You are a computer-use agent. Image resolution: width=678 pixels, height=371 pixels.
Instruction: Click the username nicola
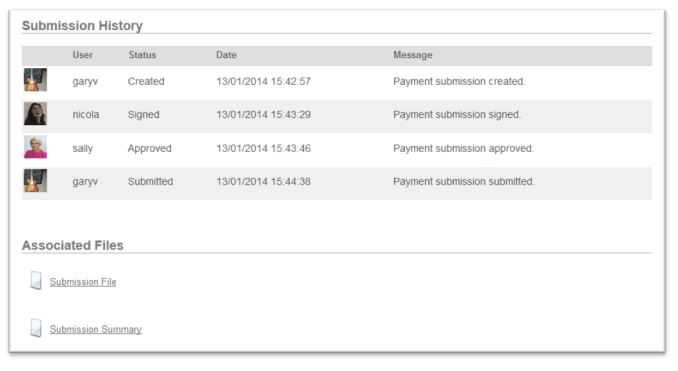tap(86, 115)
